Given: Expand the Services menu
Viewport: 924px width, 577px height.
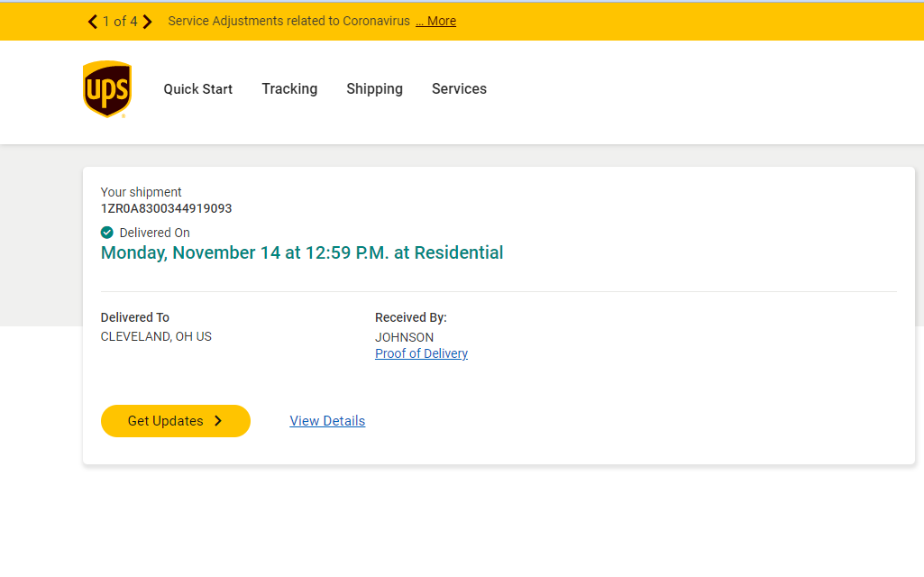Looking at the screenshot, I should click(459, 89).
